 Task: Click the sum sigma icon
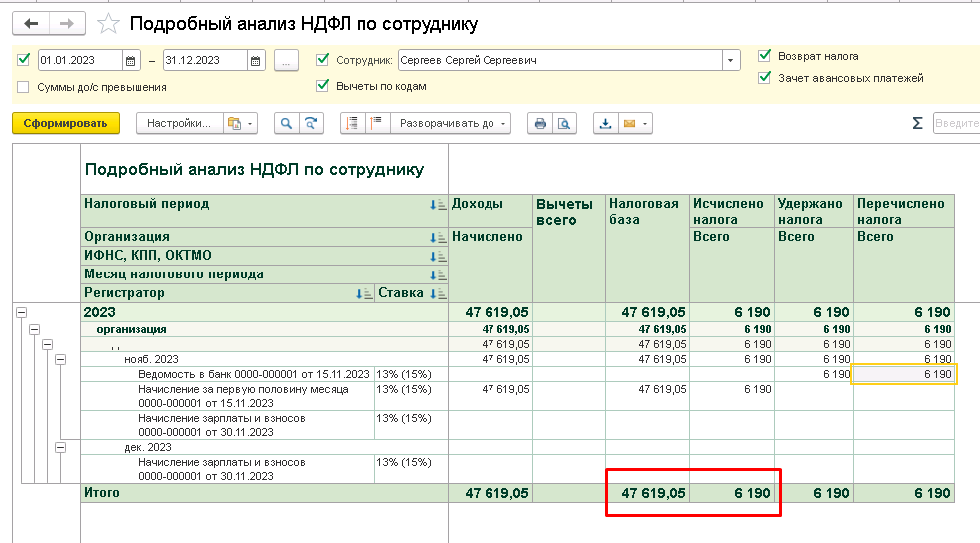click(917, 123)
